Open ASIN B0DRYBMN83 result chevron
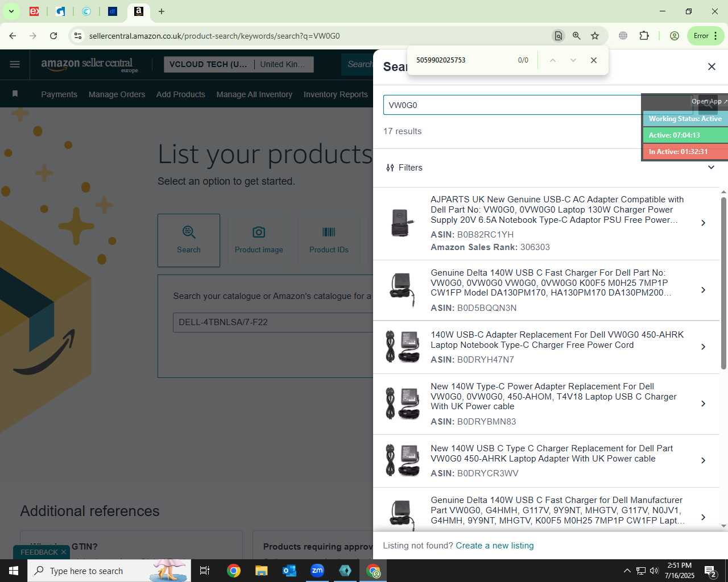Viewport: 728px width, 582px height. point(704,404)
